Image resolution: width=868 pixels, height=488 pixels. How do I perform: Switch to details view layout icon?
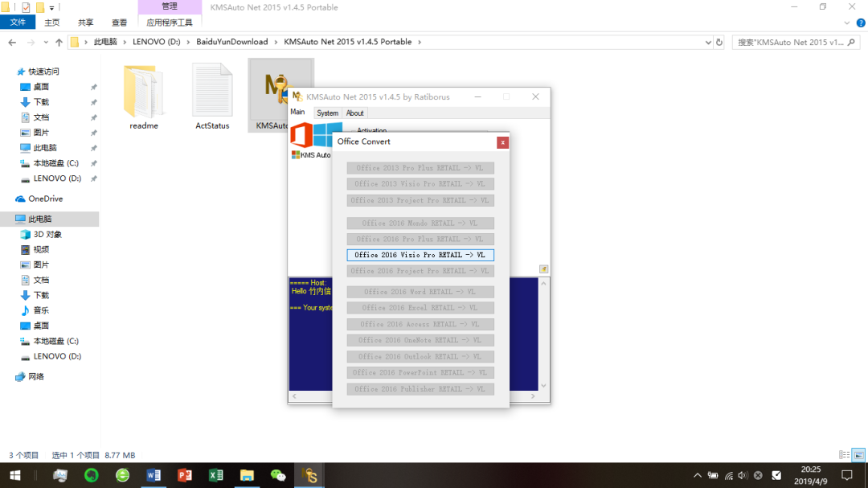click(844, 455)
